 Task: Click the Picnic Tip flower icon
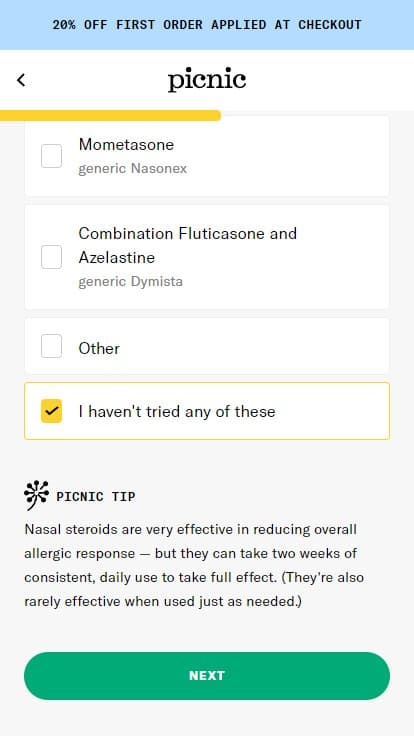(37, 496)
